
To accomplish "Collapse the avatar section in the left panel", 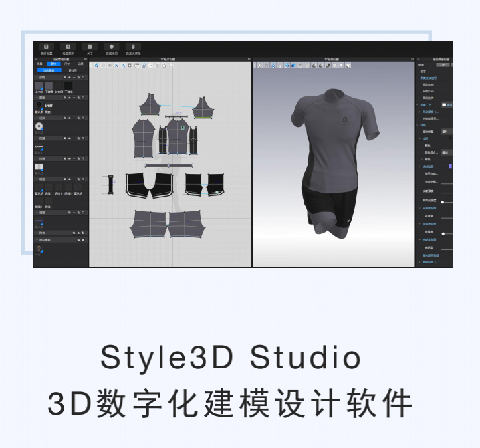I will click(x=37, y=240).
